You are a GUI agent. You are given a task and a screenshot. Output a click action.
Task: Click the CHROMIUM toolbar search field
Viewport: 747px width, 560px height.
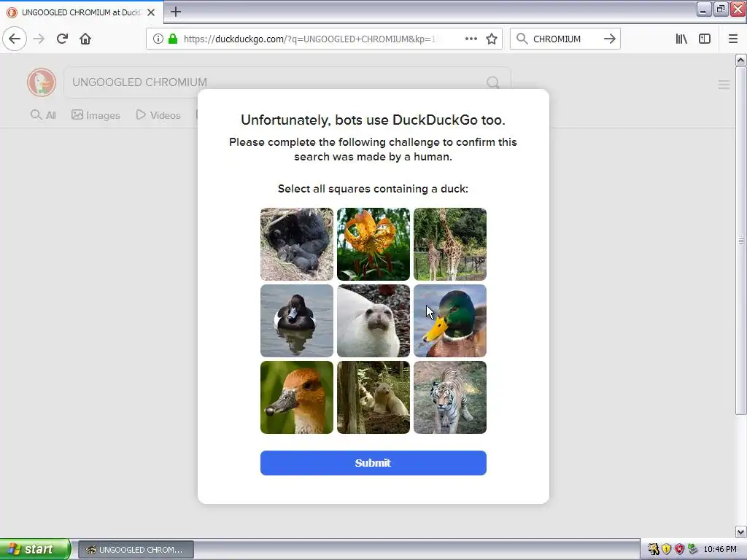pos(565,39)
